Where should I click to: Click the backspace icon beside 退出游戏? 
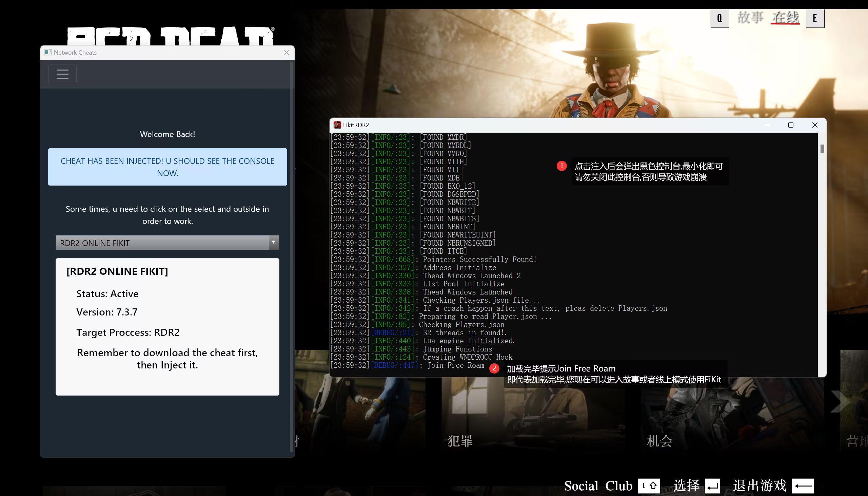coord(803,486)
